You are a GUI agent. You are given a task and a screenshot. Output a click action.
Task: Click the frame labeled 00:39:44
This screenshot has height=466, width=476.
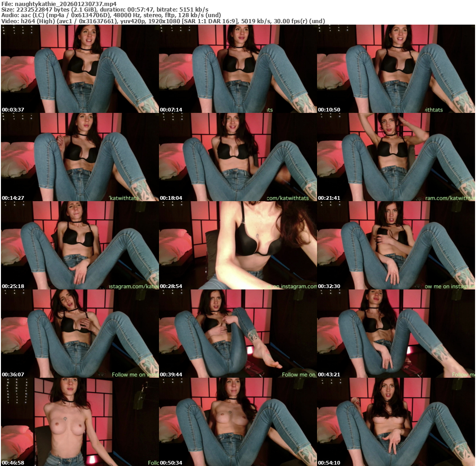238,334
